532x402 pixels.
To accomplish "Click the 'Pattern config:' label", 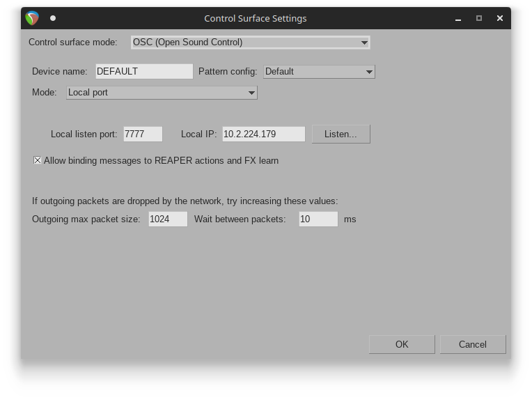I will (x=228, y=72).
